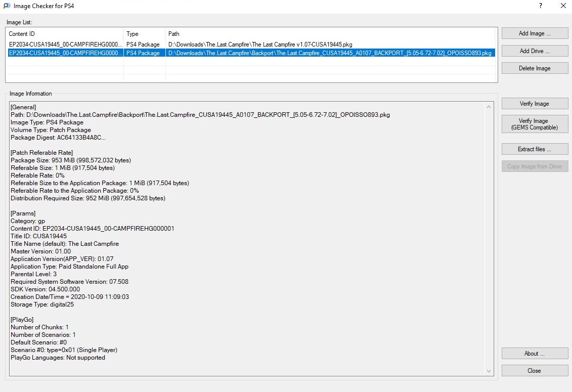Click the Image Checker app icon in title bar
Image resolution: width=572 pixels, height=392 pixels.
click(x=7, y=6)
